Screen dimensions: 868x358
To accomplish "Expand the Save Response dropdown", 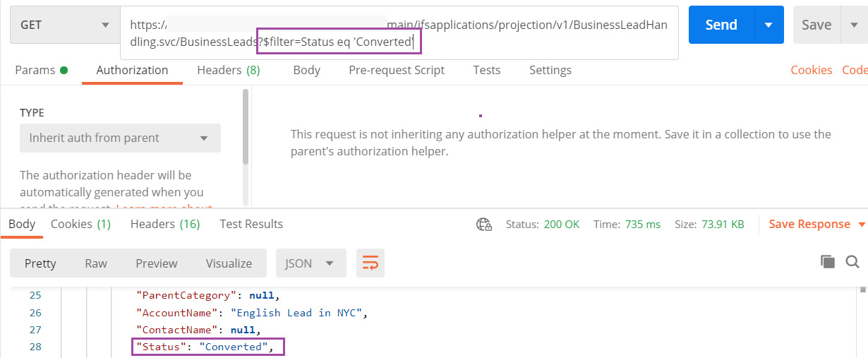I will coord(862,225).
